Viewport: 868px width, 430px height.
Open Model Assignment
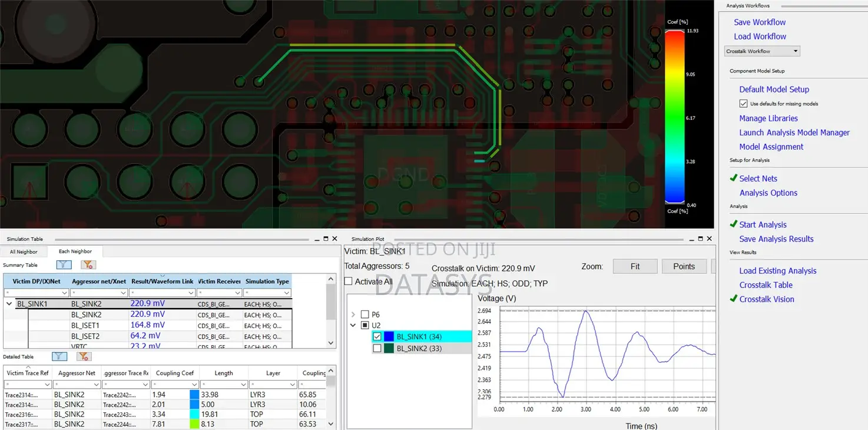[771, 147]
